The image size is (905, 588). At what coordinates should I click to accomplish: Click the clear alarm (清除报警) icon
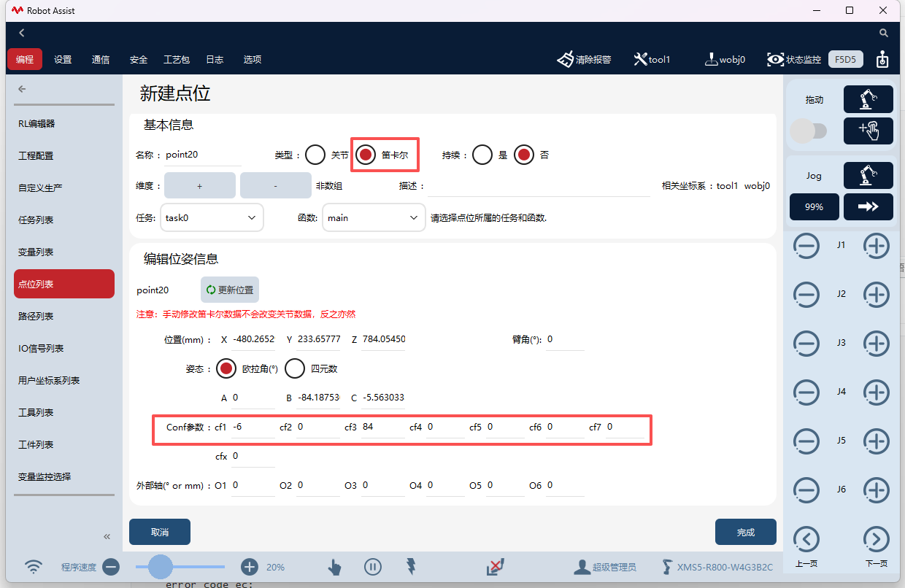point(566,59)
